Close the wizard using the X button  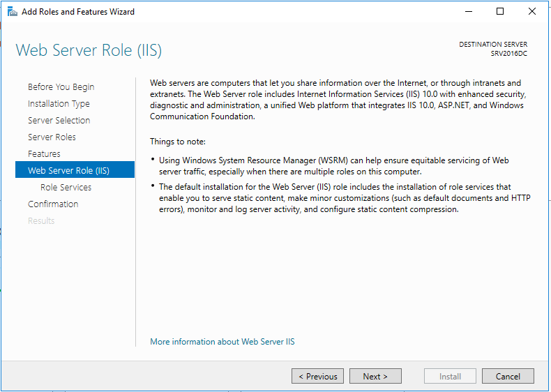pos(532,11)
